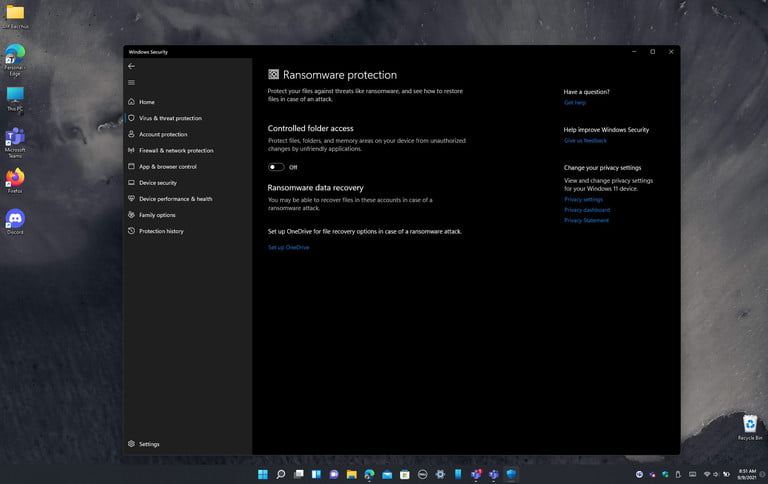This screenshot has width=768, height=484.
Task: Open the Privacy dashboard link
Action: [x=587, y=210]
